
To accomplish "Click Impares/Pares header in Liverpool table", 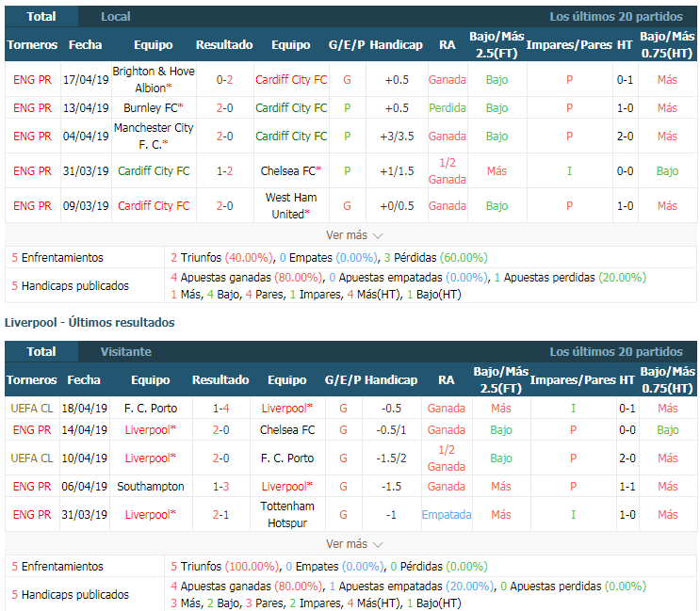I will (571, 379).
